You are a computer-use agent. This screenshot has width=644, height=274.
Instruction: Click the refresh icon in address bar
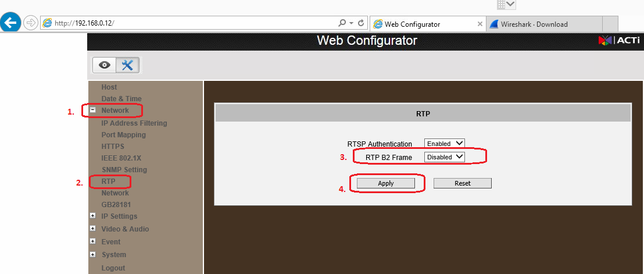point(361,23)
